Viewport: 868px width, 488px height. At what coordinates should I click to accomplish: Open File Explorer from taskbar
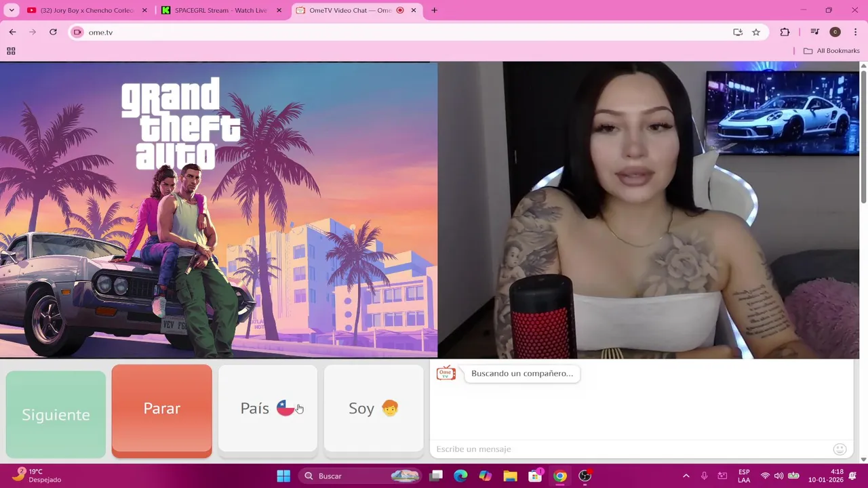(510, 476)
